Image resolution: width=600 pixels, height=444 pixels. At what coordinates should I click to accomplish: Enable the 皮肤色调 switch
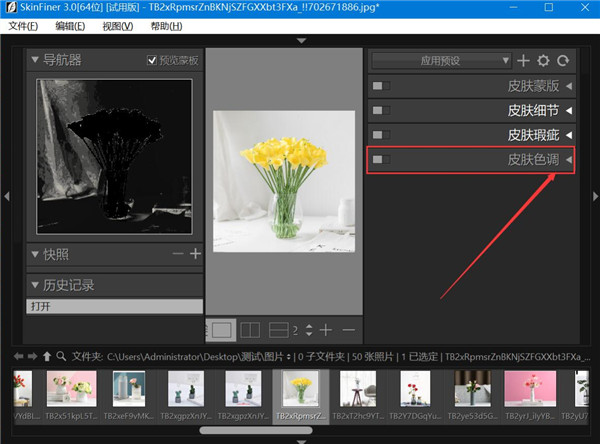pos(379,159)
